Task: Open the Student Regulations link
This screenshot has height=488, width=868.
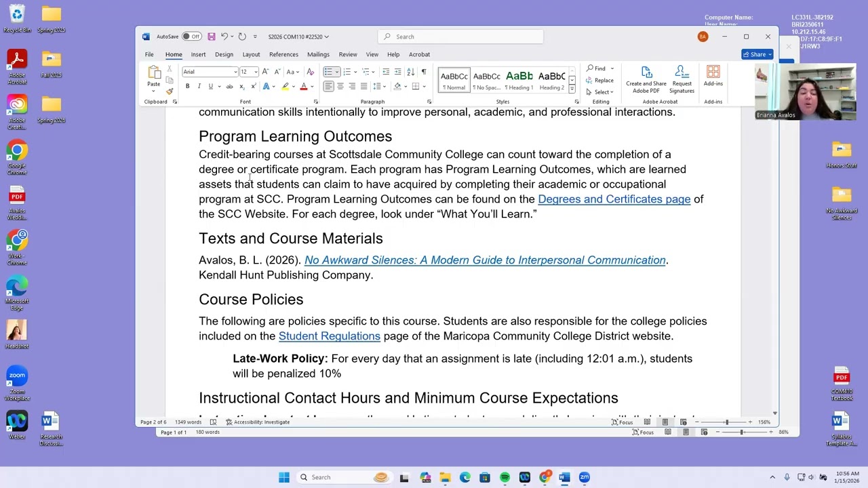Action: (x=330, y=336)
